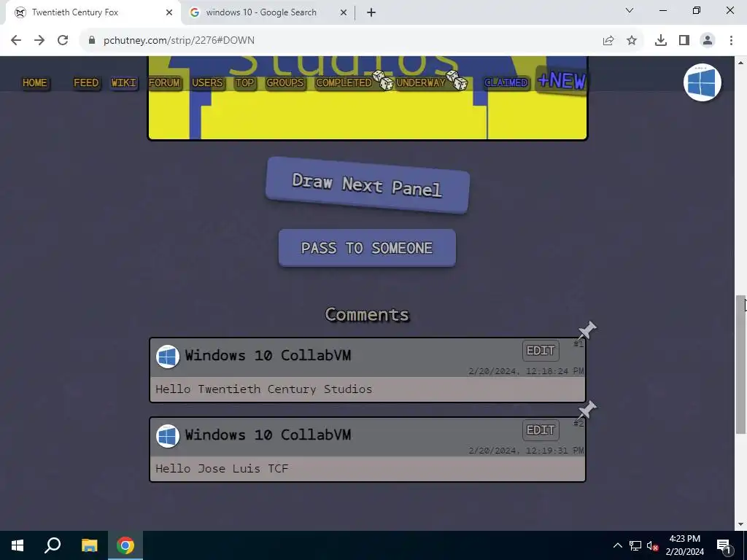Open the FORUM link
The image size is (747, 560).
tap(164, 83)
